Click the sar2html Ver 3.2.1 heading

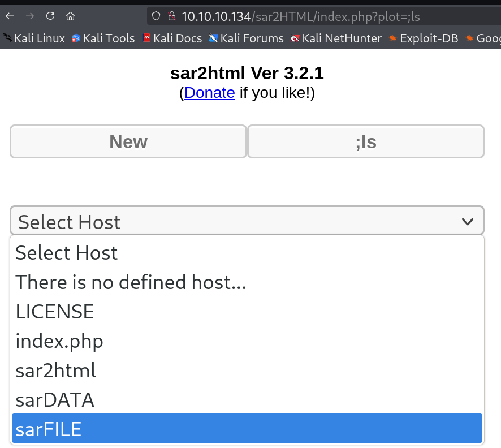[247, 73]
